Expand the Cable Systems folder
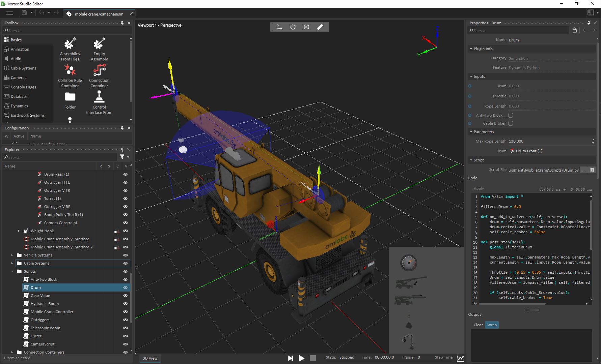The image size is (601, 364). [12, 263]
